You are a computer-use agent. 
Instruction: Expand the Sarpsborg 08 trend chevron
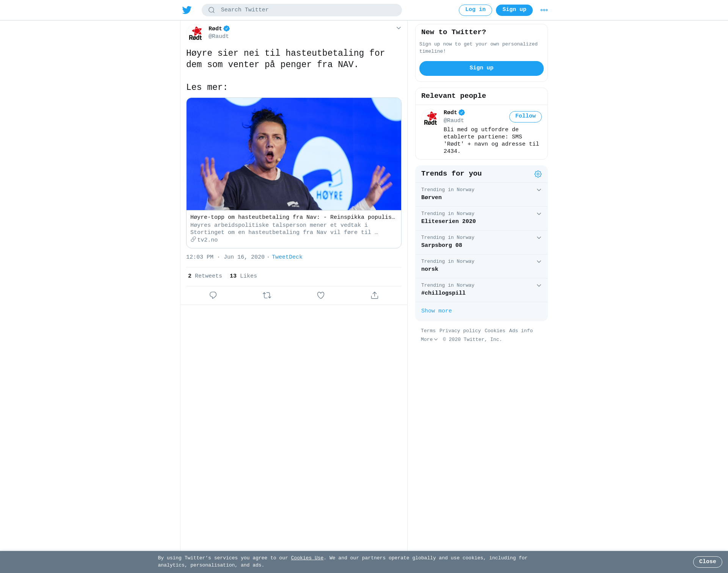[x=539, y=238]
